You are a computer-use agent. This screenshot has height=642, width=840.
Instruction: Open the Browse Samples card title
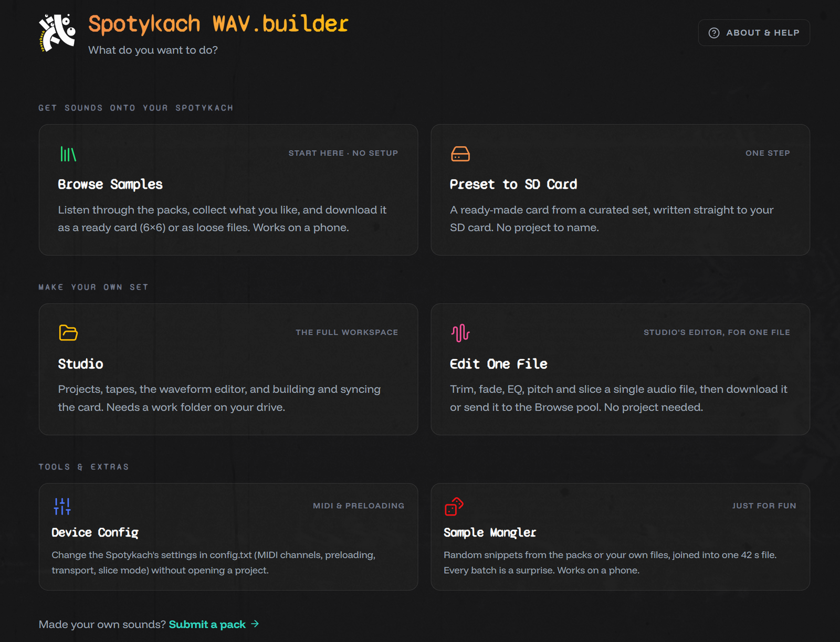click(110, 184)
